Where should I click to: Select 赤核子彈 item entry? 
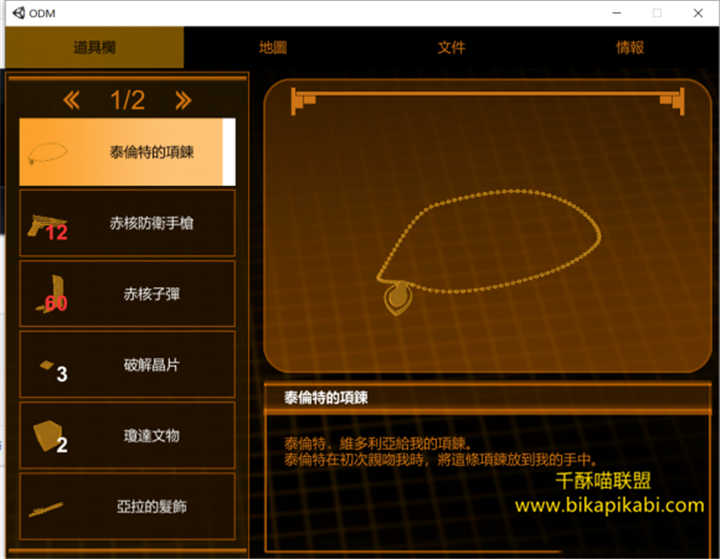151,295
